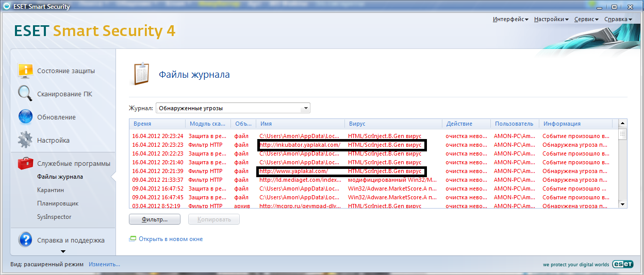This screenshot has width=644, height=275.
Task: Click the Обновление globe icon
Action: [25, 117]
